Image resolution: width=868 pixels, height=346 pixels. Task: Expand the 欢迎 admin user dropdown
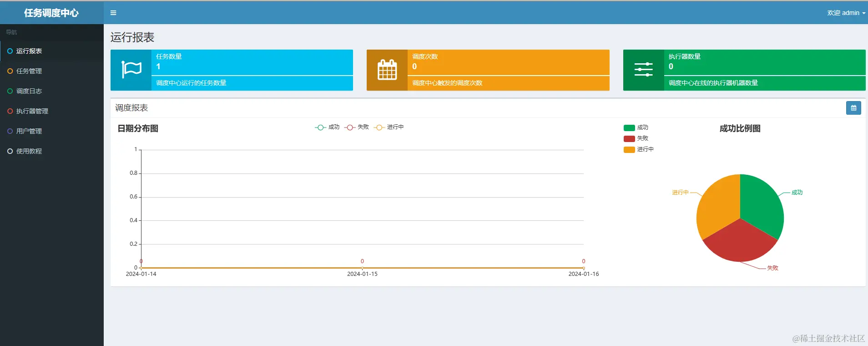[846, 13]
